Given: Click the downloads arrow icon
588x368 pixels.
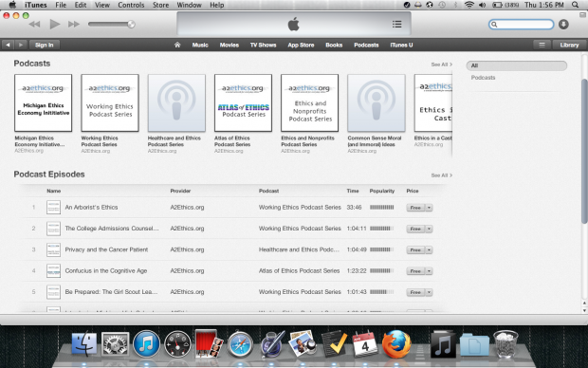Looking at the screenshot, I should [563, 25].
